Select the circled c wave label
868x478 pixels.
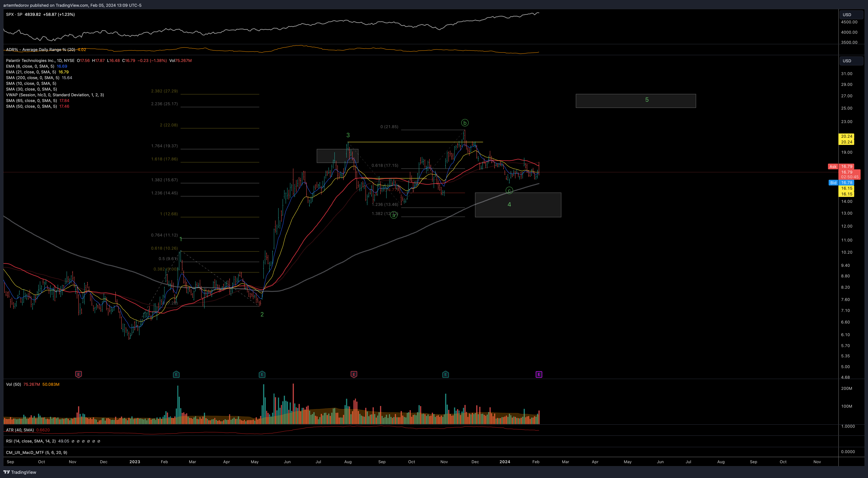[509, 191]
